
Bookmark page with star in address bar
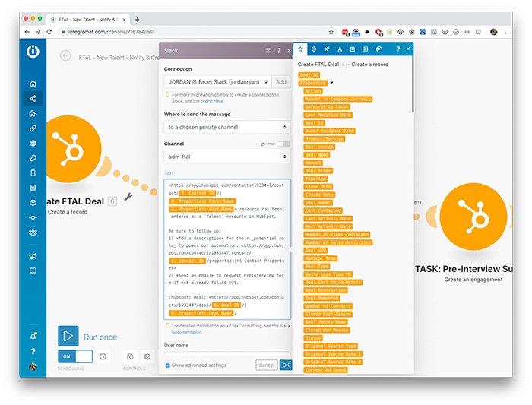[x=331, y=32]
